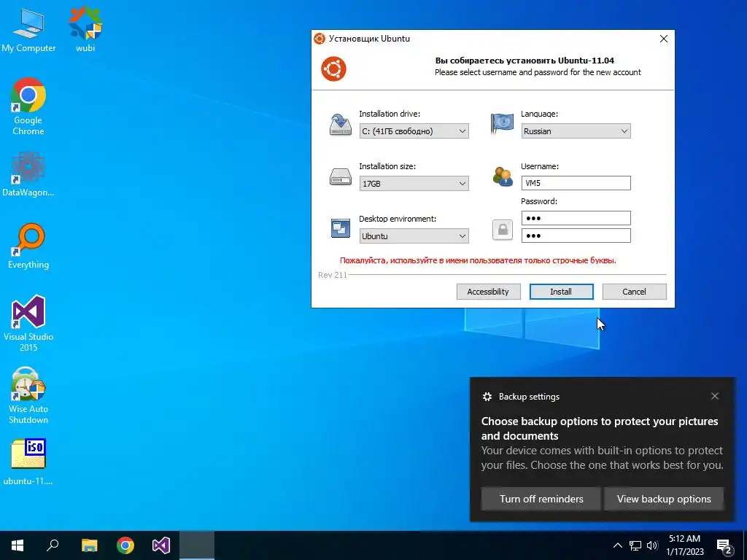Viewport: 747px width, 560px height.
Task: Launch Visual Studio from the taskbar
Action: pyautogui.click(x=161, y=545)
